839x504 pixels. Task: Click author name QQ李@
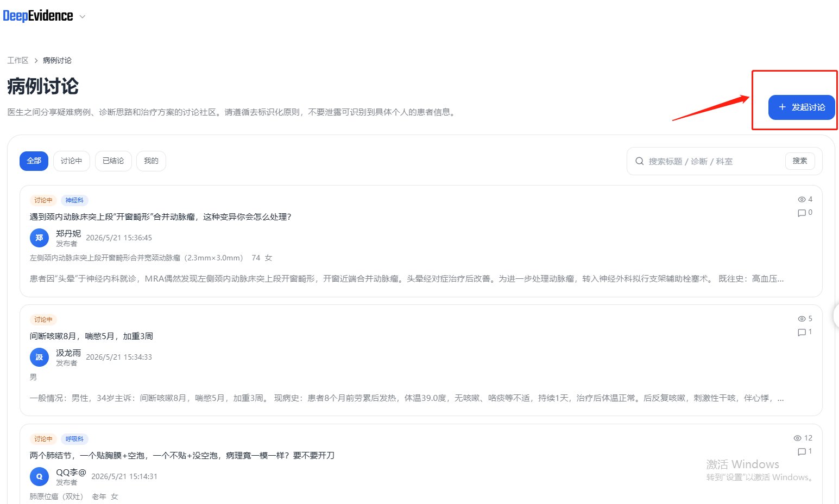tap(71, 472)
